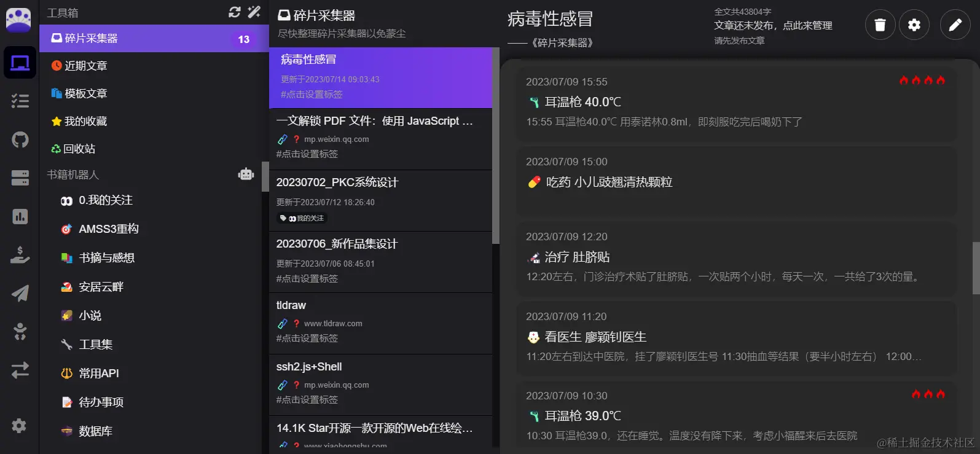This screenshot has height=454, width=980.
Task: Open the ssh2.js+Shell article
Action: pyautogui.click(x=380, y=385)
